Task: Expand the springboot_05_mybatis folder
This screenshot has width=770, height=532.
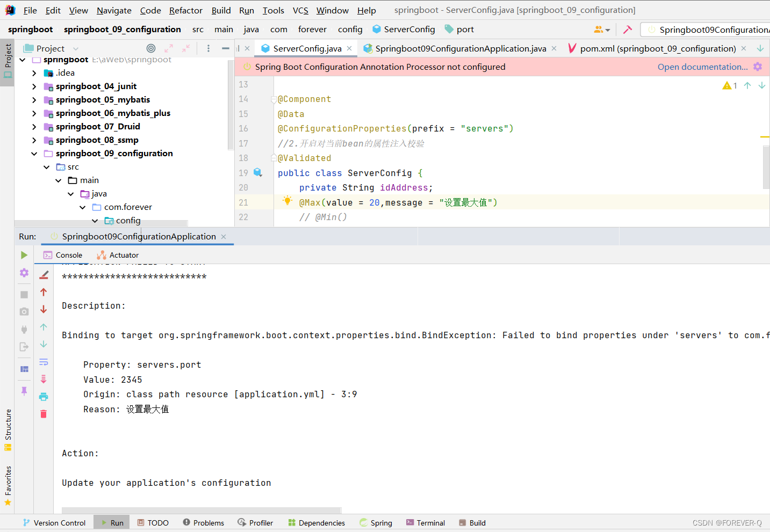Action: click(34, 99)
